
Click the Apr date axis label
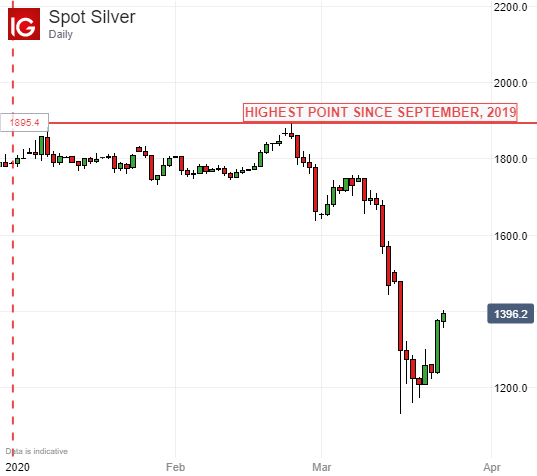pos(492,467)
